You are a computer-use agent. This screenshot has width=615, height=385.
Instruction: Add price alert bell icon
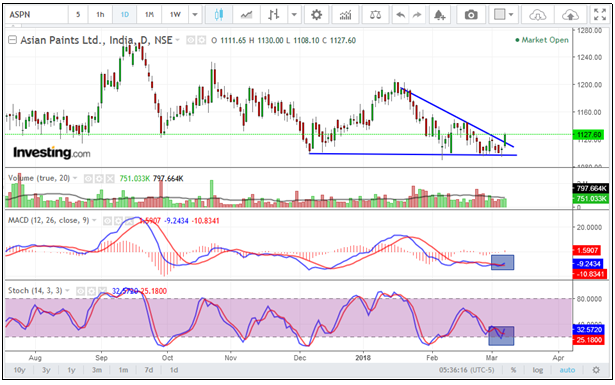(439, 15)
